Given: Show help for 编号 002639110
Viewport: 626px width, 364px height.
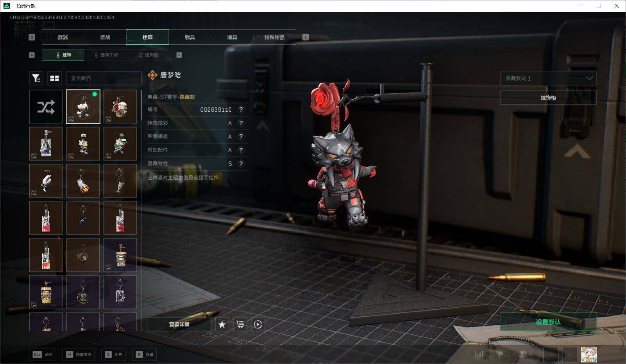Looking at the screenshot, I should coord(241,110).
